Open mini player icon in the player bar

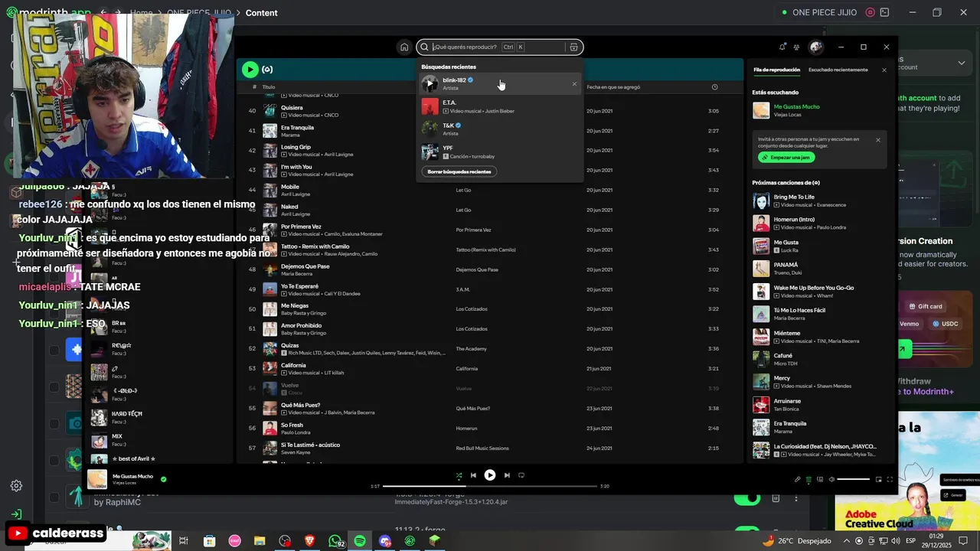point(878,480)
